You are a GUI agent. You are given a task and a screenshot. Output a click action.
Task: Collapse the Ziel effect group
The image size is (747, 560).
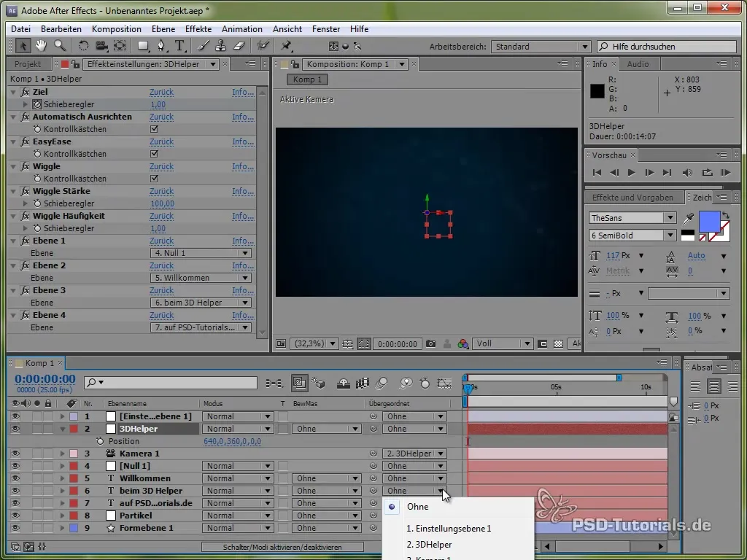[x=14, y=92]
